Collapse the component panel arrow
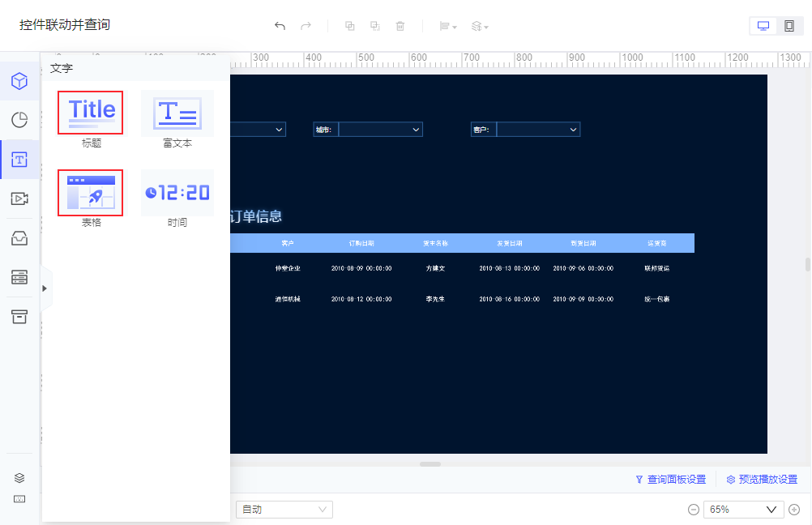The image size is (812, 525). click(45, 288)
